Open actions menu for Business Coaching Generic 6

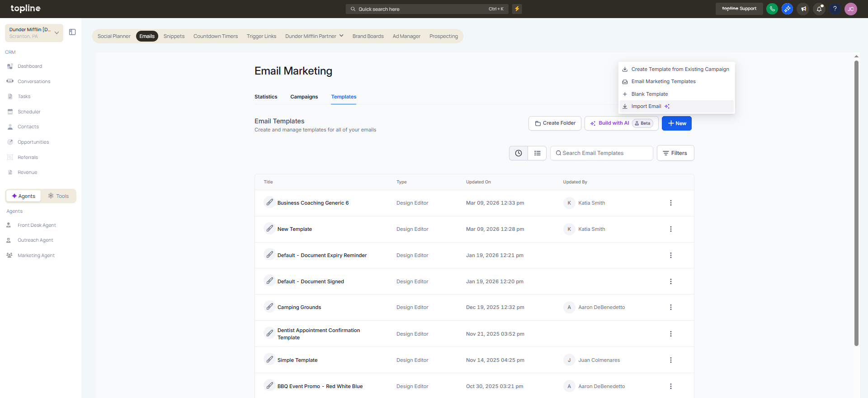coord(671,203)
